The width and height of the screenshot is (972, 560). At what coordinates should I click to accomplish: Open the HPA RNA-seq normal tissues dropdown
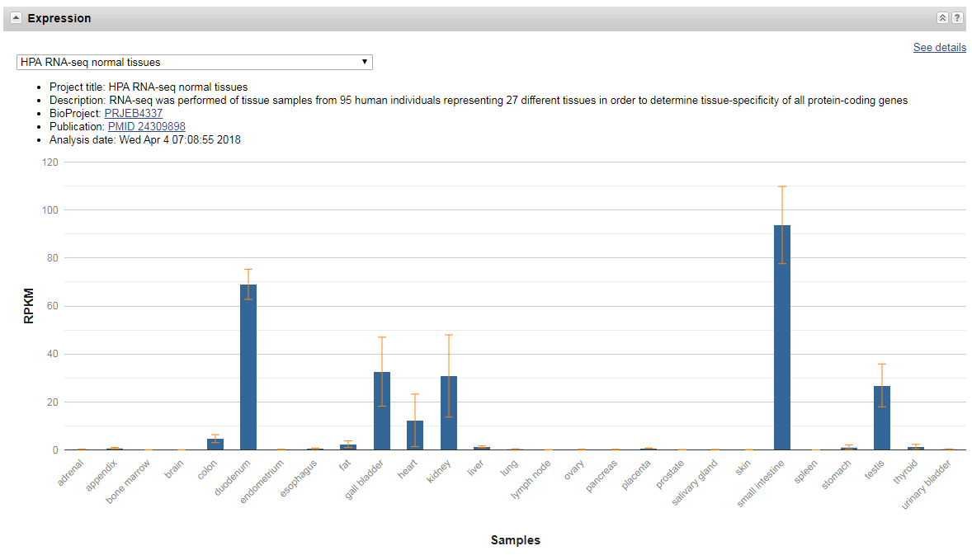point(194,62)
